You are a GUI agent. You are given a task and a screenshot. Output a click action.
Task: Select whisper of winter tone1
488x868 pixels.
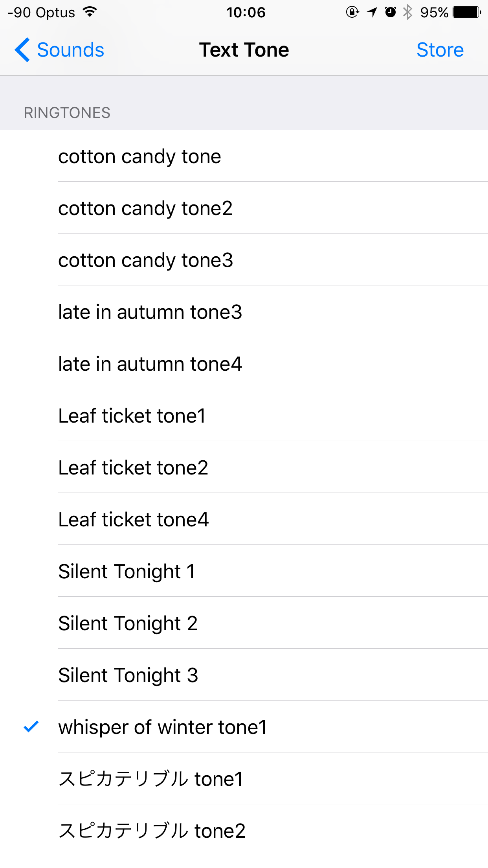[x=244, y=726]
